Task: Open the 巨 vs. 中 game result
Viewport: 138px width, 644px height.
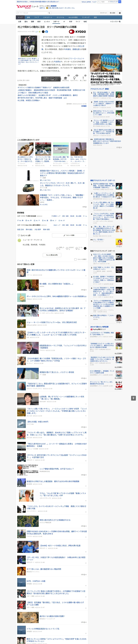Action: coord(29,220)
